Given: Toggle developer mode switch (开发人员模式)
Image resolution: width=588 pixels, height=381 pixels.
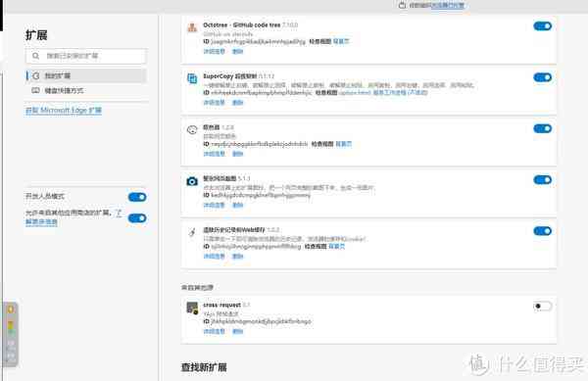Looking at the screenshot, I should 137,197.
